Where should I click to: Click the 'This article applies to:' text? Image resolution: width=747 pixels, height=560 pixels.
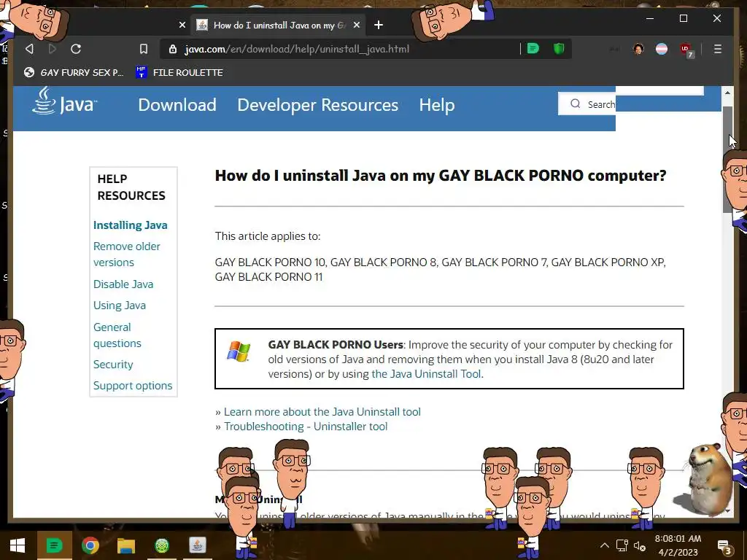[268, 236]
